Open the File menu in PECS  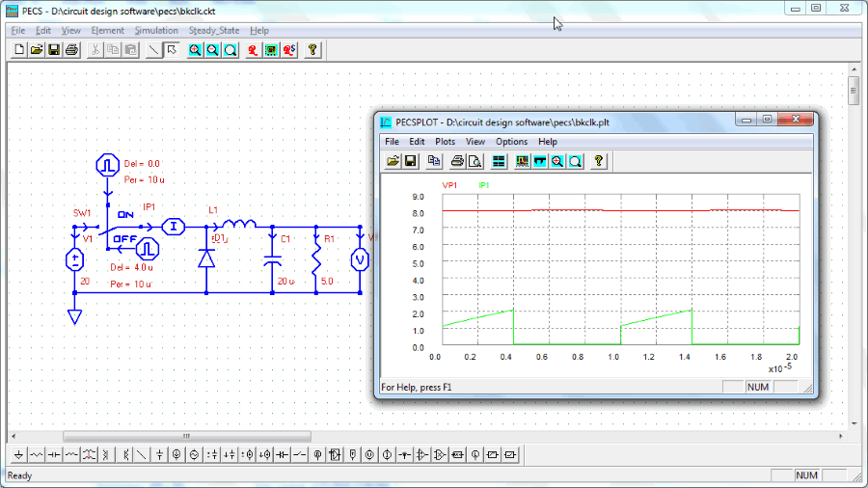[x=18, y=31]
